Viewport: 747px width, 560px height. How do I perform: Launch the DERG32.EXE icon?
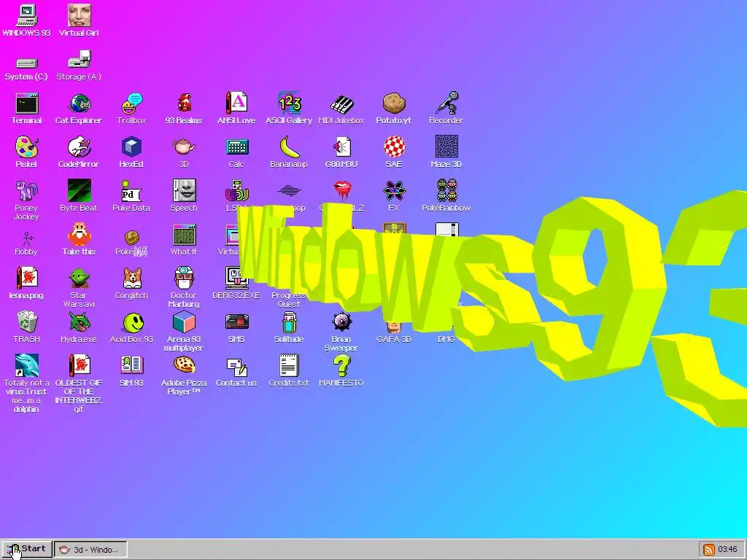click(236, 278)
